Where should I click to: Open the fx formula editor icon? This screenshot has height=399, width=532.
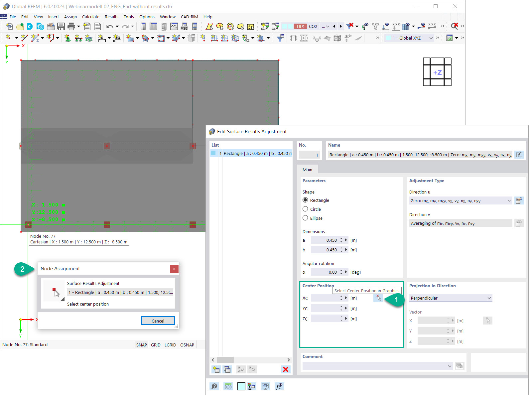279,386
